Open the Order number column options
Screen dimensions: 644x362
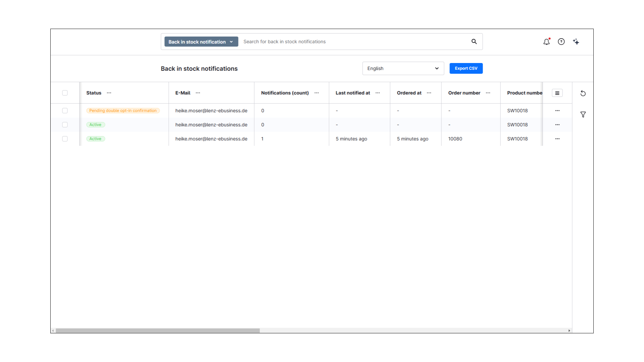pos(488,93)
